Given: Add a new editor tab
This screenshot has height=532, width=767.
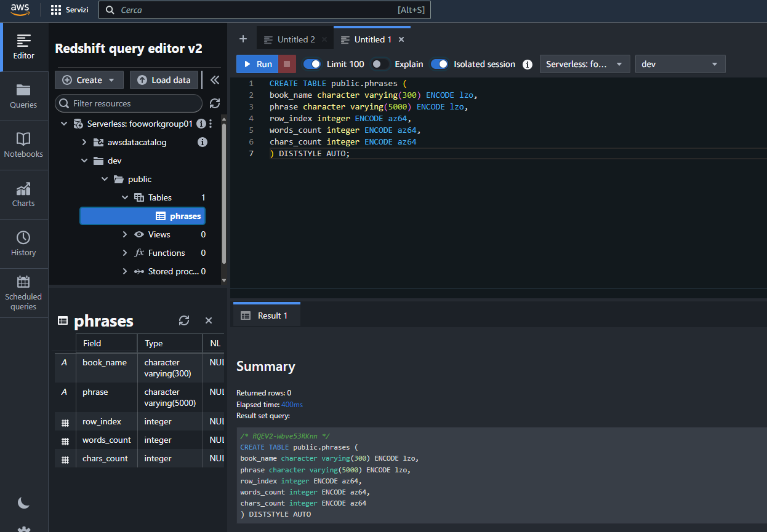Looking at the screenshot, I should (243, 39).
